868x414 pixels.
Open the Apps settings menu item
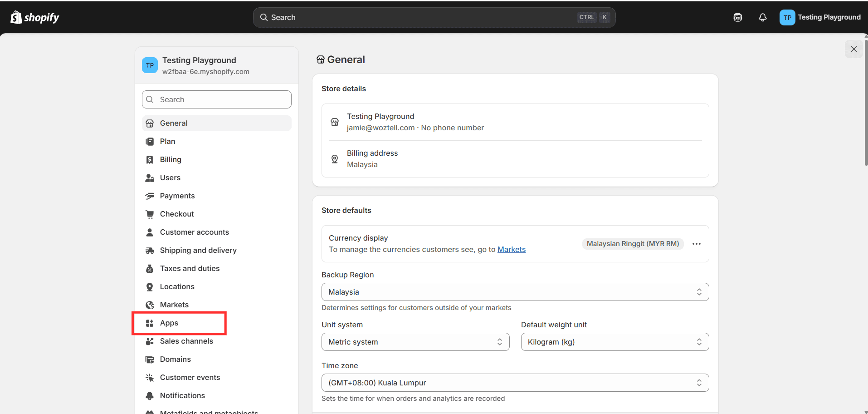pos(169,323)
